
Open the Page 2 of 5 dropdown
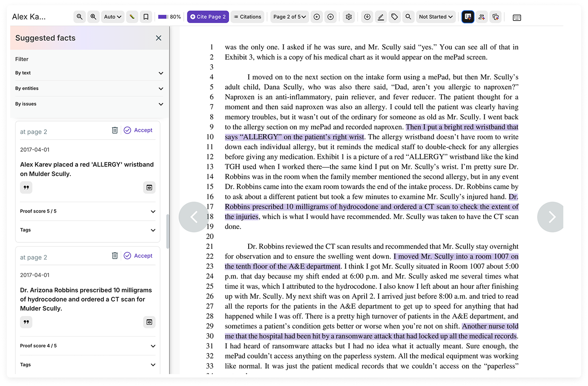click(x=290, y=17)
